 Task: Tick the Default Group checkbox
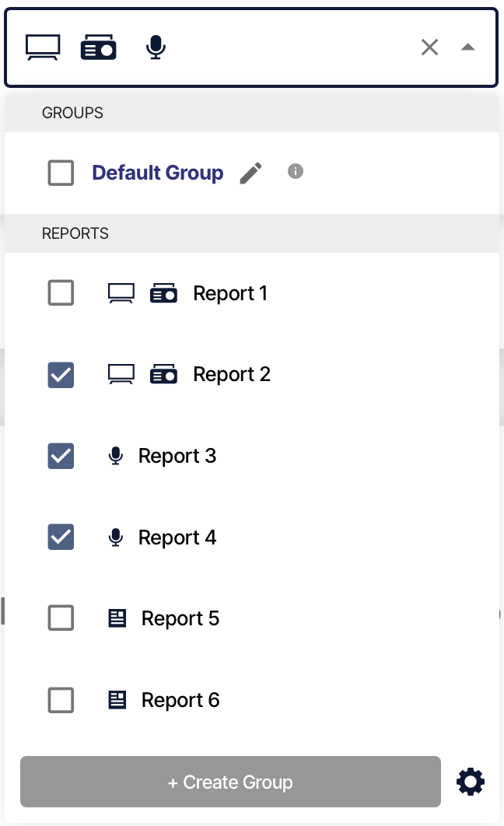(x=61, y=173)
